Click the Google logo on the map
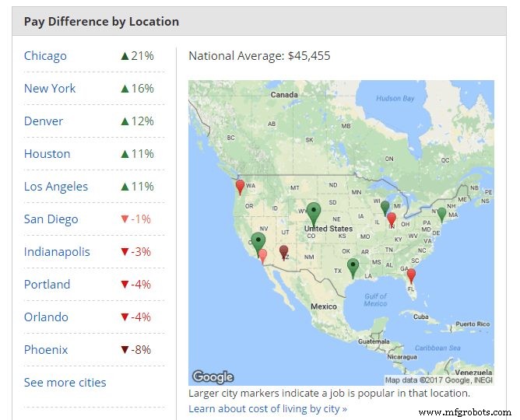The image size is (520, 420). 213,377
